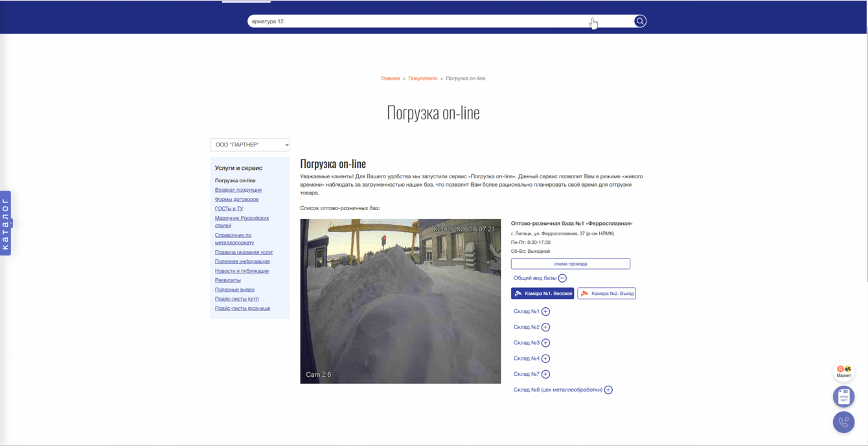Open ГОСТы и ТУ link
The image size is (868, 446).
coord(229,209)
